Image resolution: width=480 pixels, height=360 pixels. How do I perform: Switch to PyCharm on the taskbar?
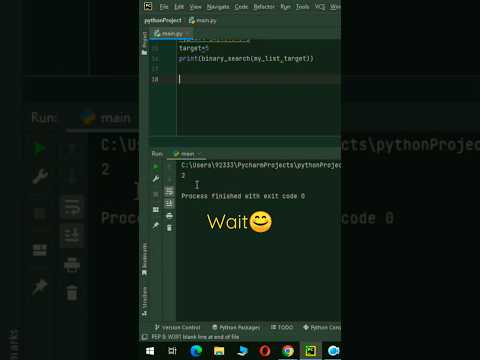(x=310, y=351)
